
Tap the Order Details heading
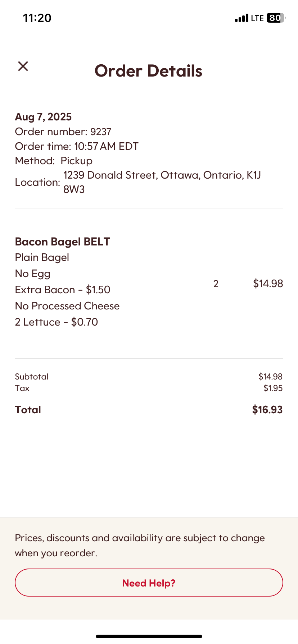148,71
